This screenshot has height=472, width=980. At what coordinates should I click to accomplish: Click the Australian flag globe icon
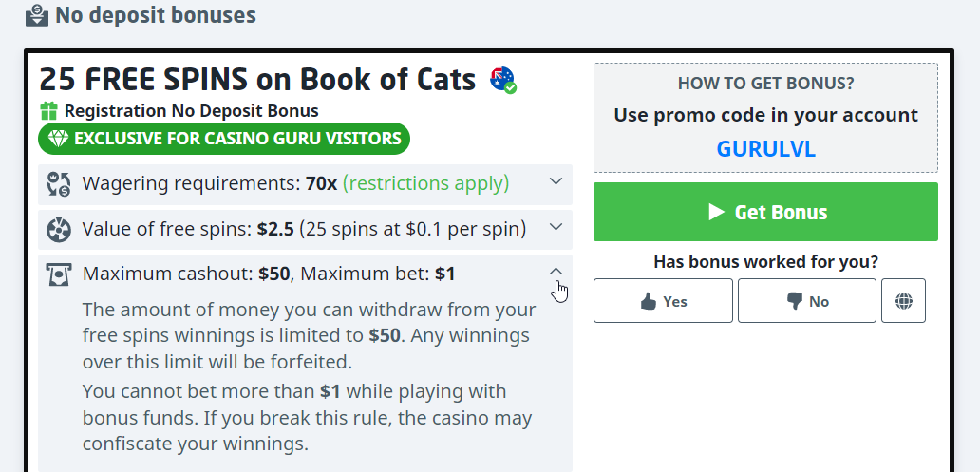pyautogui.click(x=502, y=80)
